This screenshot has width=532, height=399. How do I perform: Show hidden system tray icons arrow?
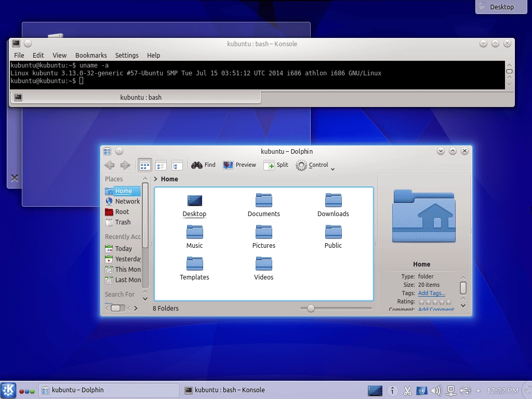(x=478, y=391)
